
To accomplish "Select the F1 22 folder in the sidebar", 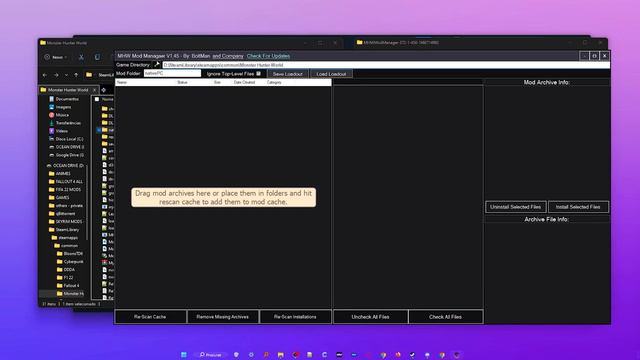I will pos(65,278).
